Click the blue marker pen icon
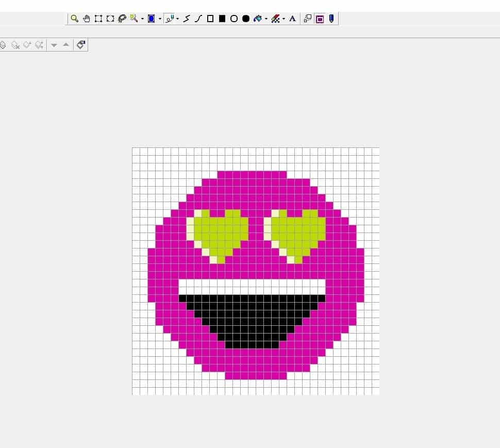Viewport: 500px width, 448px height. click(x=331, y=19)
